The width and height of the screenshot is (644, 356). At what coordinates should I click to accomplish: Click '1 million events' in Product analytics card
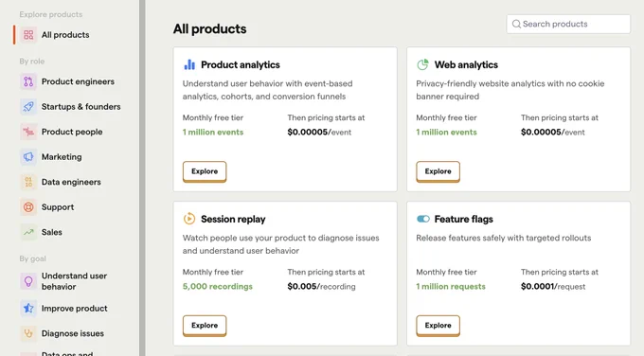213,133
